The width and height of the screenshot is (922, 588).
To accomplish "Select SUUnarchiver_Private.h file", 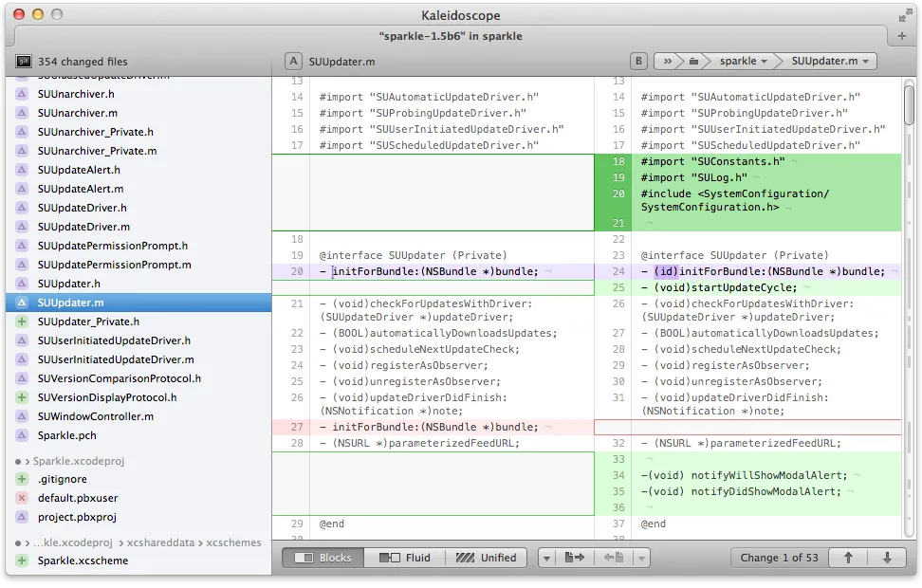I will coord(138,132).
